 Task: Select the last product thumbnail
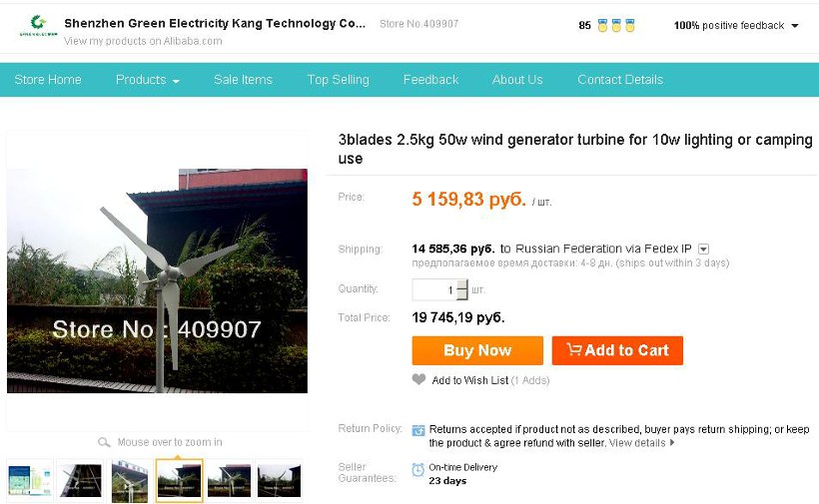(x=280, y=481)
